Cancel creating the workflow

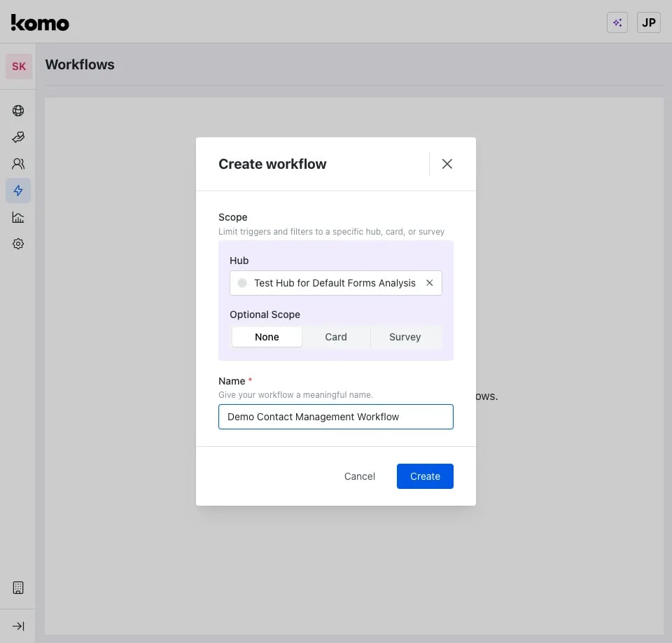click(360, 476)
